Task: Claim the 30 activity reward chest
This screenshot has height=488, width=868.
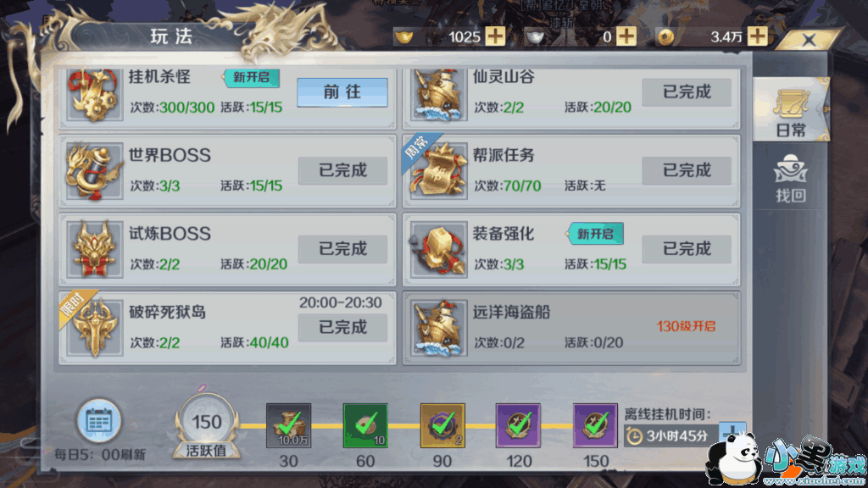Action: click(288, 425)
